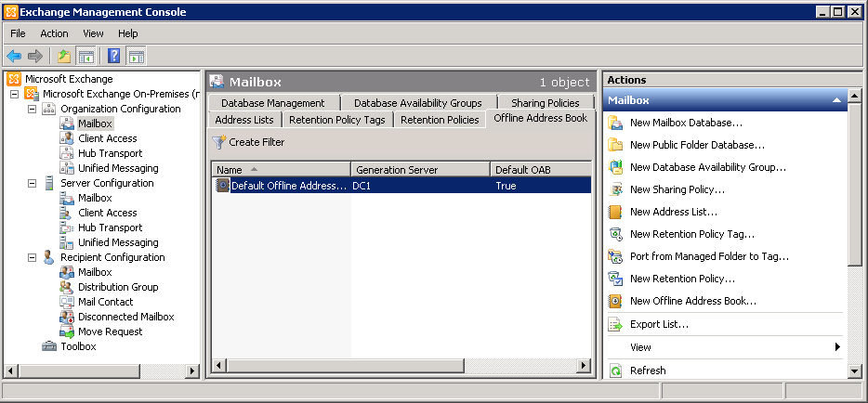The width and height of the screenshot is (868, 403).
Task: Switch to the Sharing Policies tab
Action: pos(546,103)
